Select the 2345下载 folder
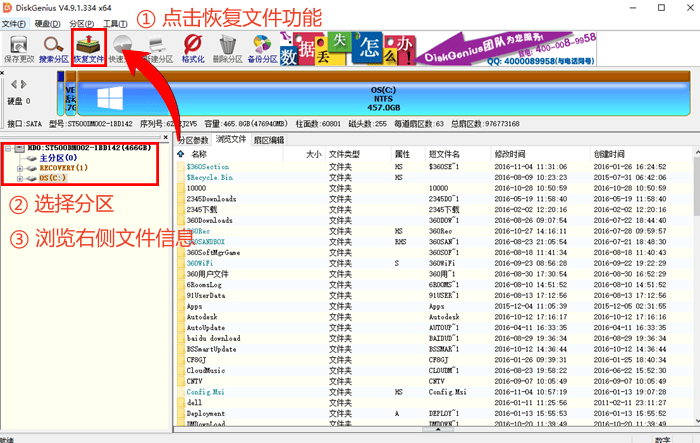Viewport: 700px width, 443px height. (x=202, y=209)
